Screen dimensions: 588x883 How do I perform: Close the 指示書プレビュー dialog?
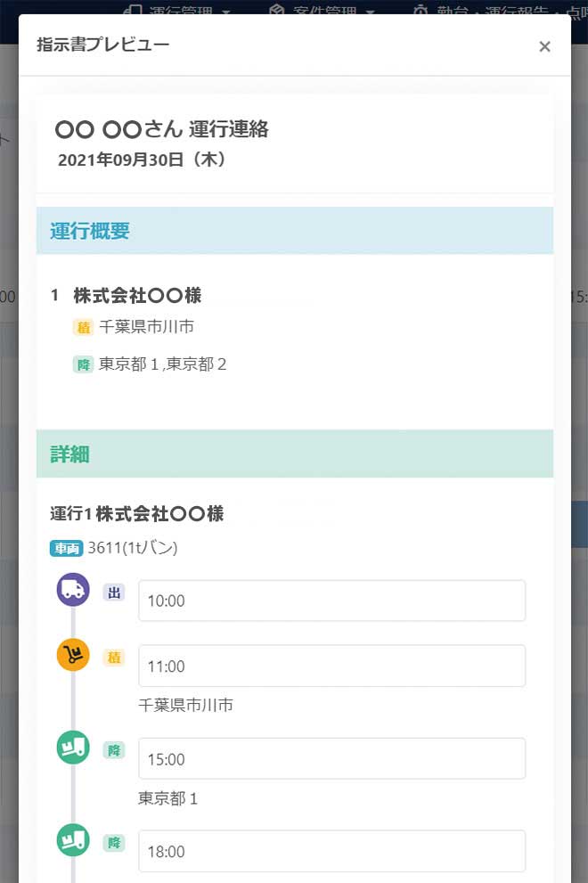point(544,46)
